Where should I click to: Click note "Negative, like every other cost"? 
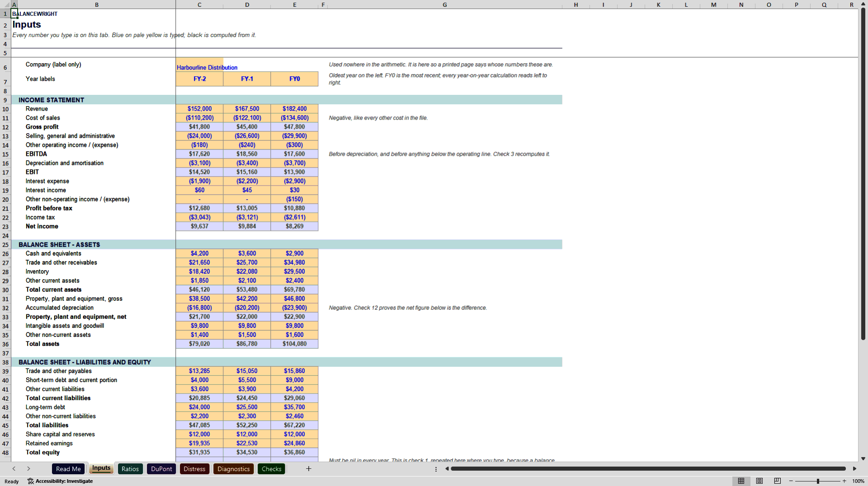click(x=378, y=118)
